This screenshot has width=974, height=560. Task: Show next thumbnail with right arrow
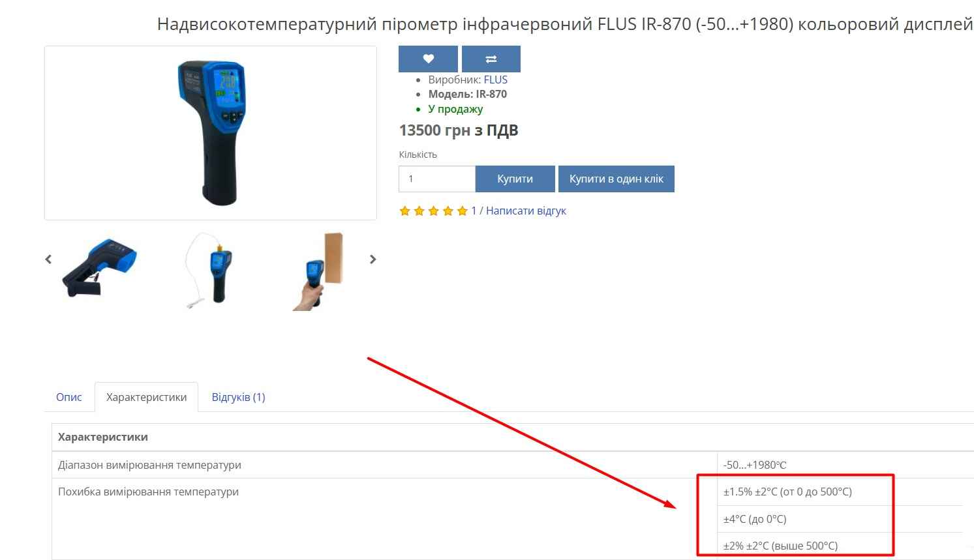[373, 259]
